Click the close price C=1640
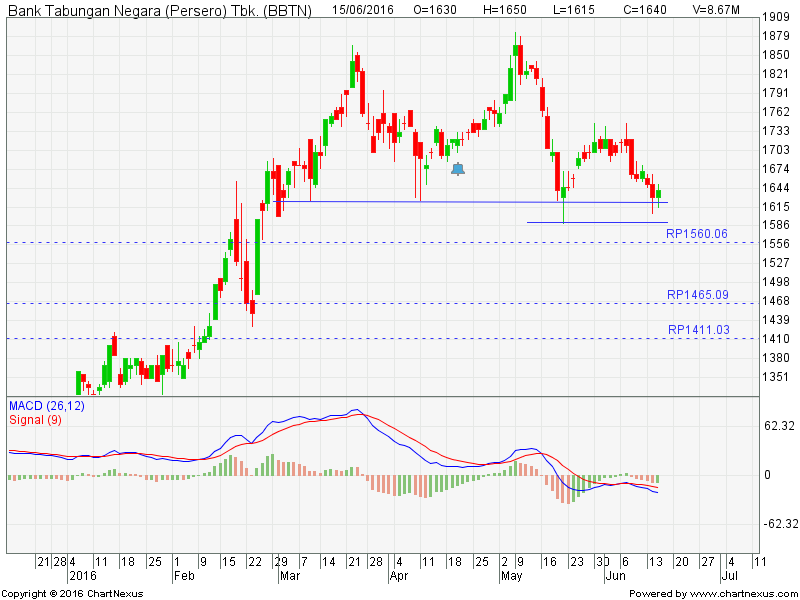This screenshot has height=600, width=800. click(645, 10)
